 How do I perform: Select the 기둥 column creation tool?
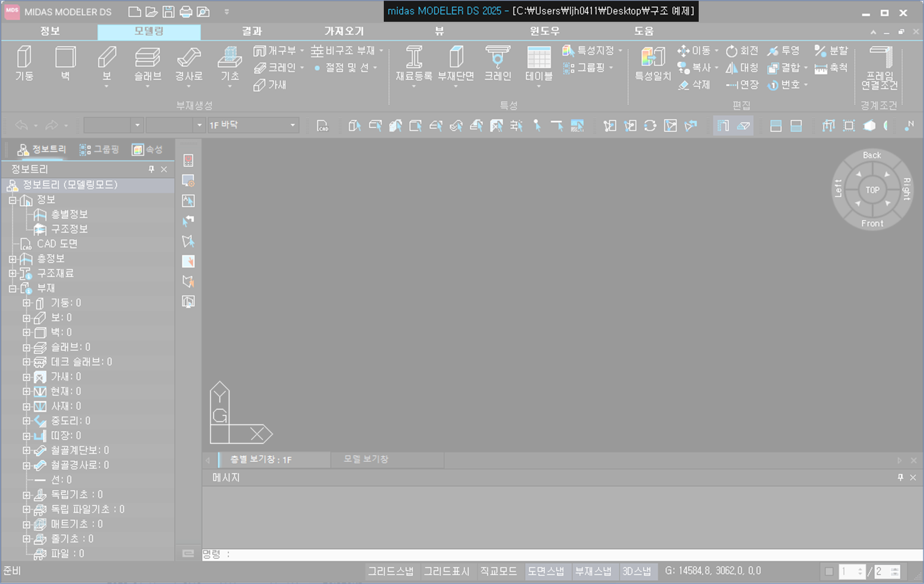[x=24, y=63]
